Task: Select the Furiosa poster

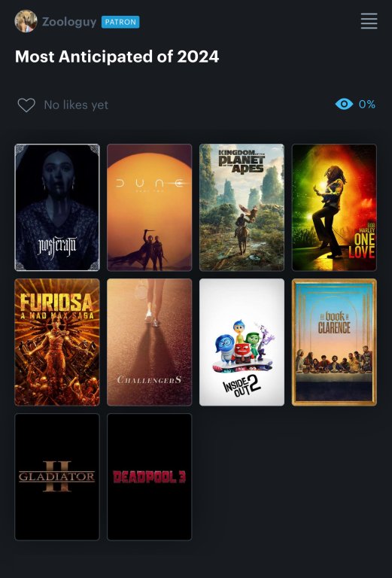Action: pos(57,342)
